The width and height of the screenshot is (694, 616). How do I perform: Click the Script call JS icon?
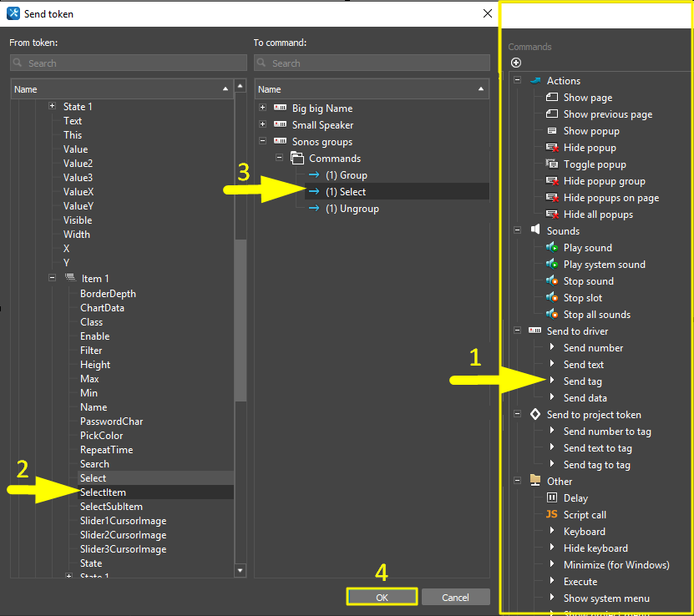(x=551, y=515)
